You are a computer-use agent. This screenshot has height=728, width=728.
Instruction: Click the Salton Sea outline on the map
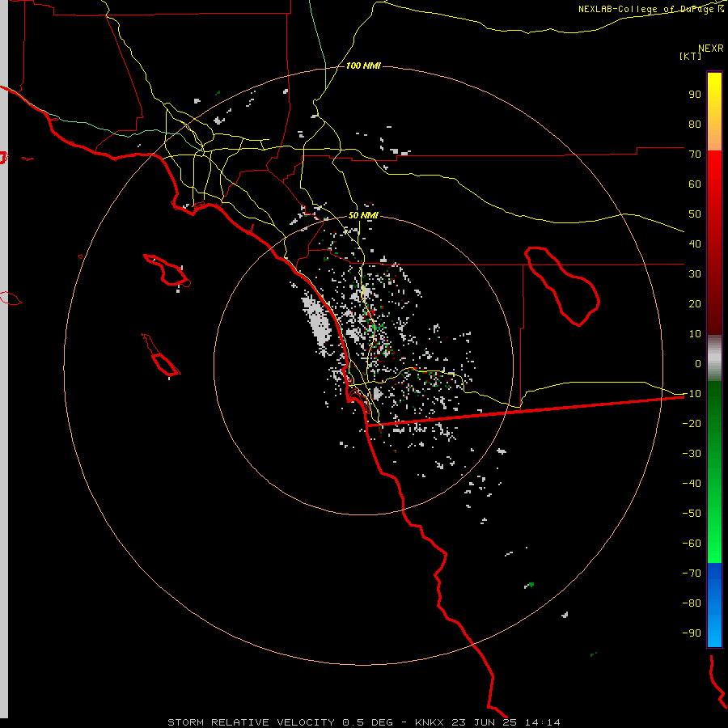[562, 286]
